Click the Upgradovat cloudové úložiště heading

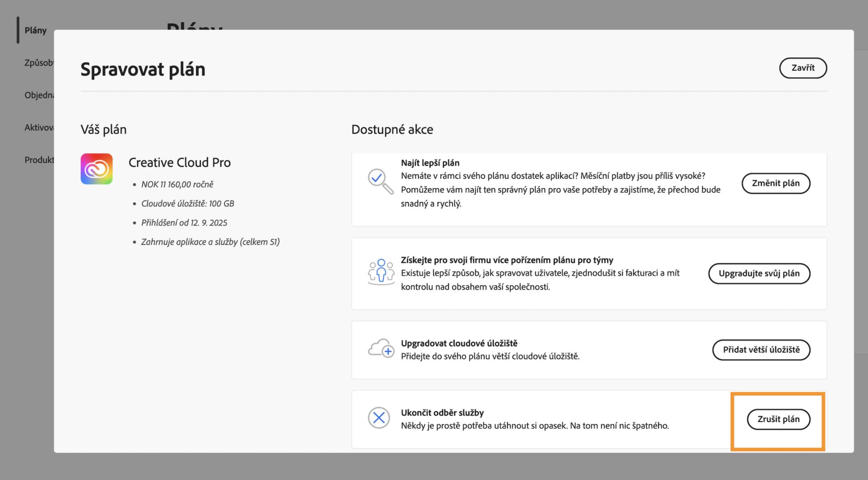459,343
